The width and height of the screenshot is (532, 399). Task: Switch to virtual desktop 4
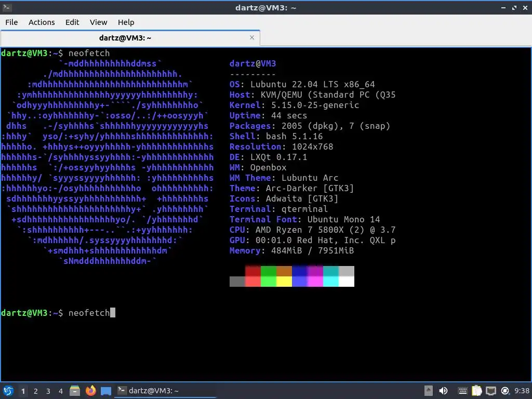(x=61, y=391)
